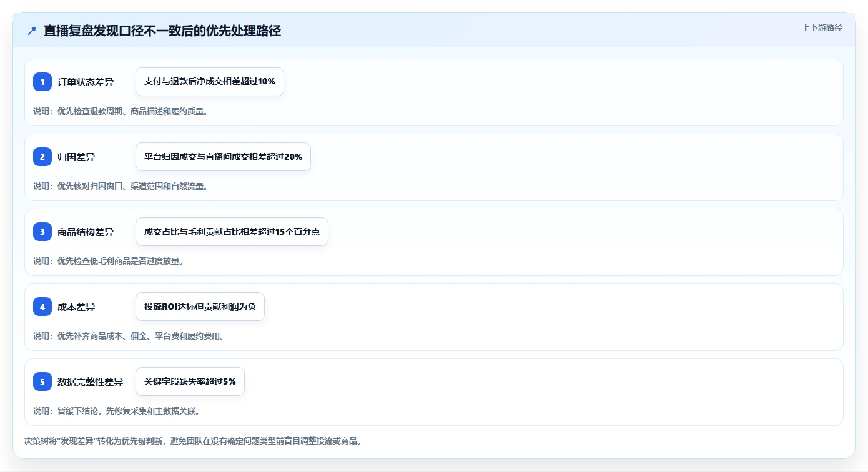Select step badge number 1
Image resolution: width=868 pixels, height=472 pixels.
(x=42, y=82)
